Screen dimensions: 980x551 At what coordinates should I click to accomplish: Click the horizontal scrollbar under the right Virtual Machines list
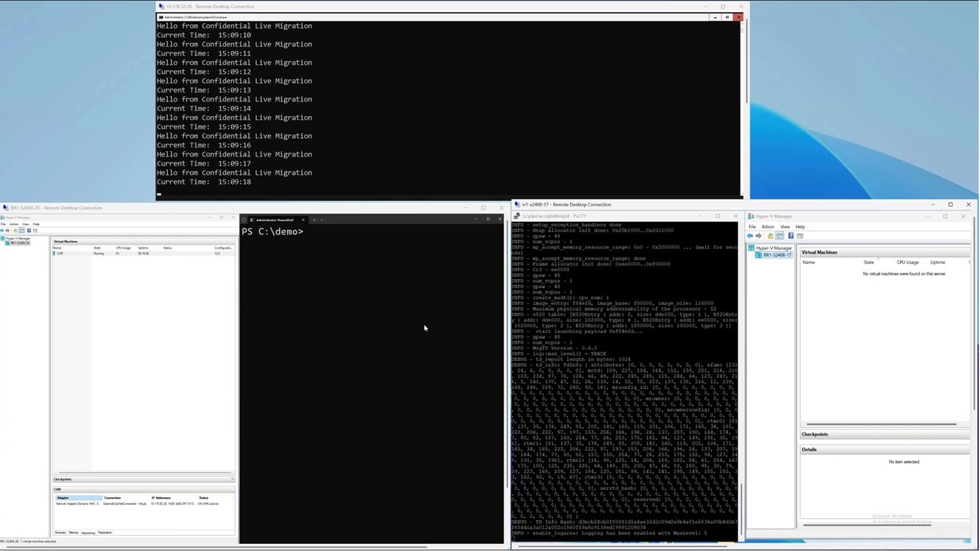pos(882,424)
